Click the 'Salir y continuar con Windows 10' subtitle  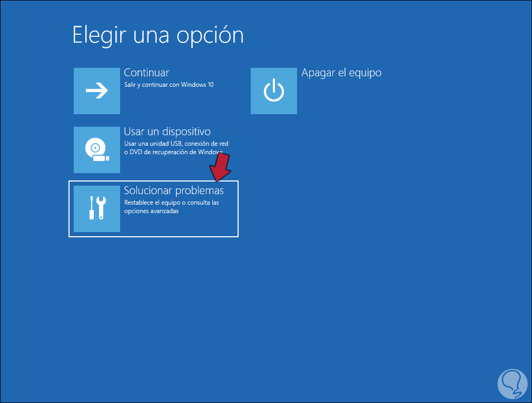(169, 85)
